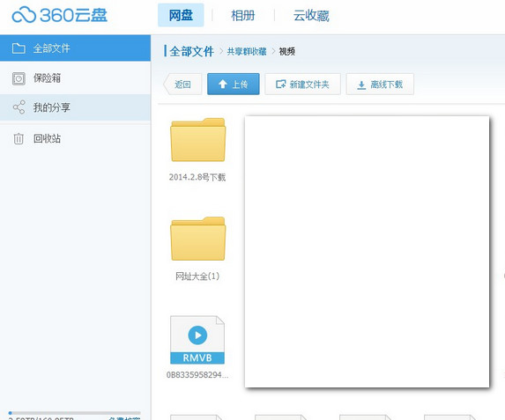Go back with the 返回 button
Image resolution: width=505 pixels, height=420 pixels.
182,85
